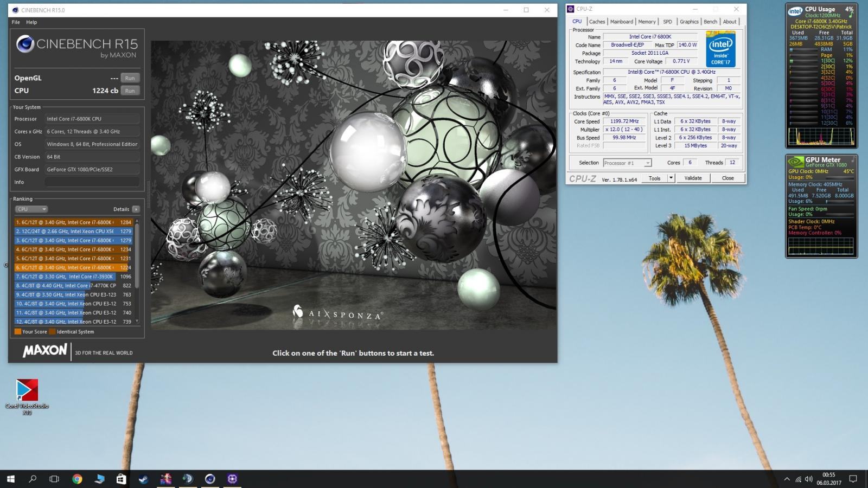
Task: Click the NVIDIA logo in GPU Meter gadget
Action: [x=796, y=162]
